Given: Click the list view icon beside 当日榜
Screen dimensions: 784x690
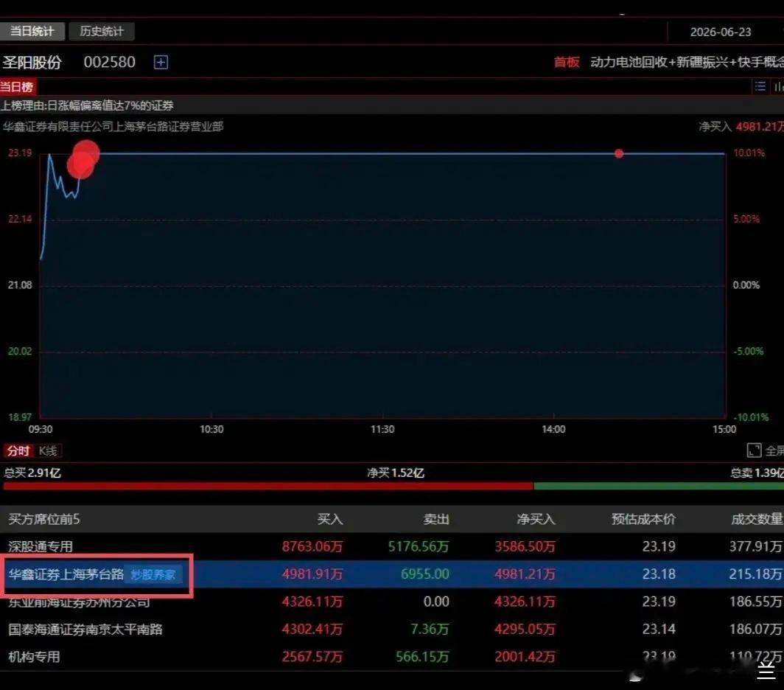Looking at the screenshot, I should tap(760, 86).
